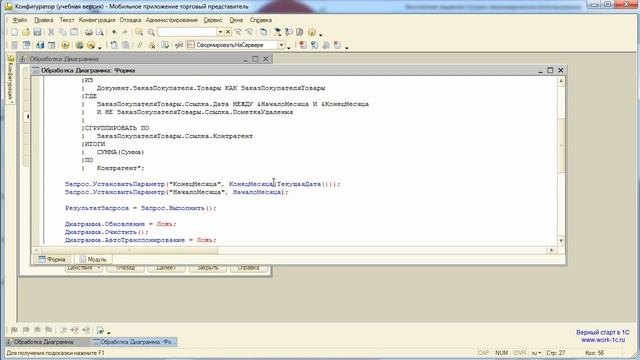Viewport: 640px width, 360px height.
Task: Expand the top toolbar overflow arrow
Action: (x=321, y=34)
